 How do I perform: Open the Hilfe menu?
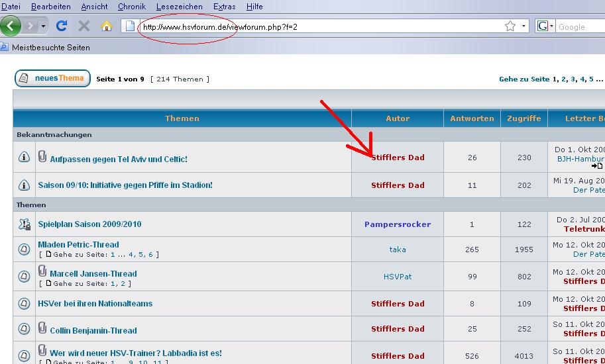(x=254, y=7)
